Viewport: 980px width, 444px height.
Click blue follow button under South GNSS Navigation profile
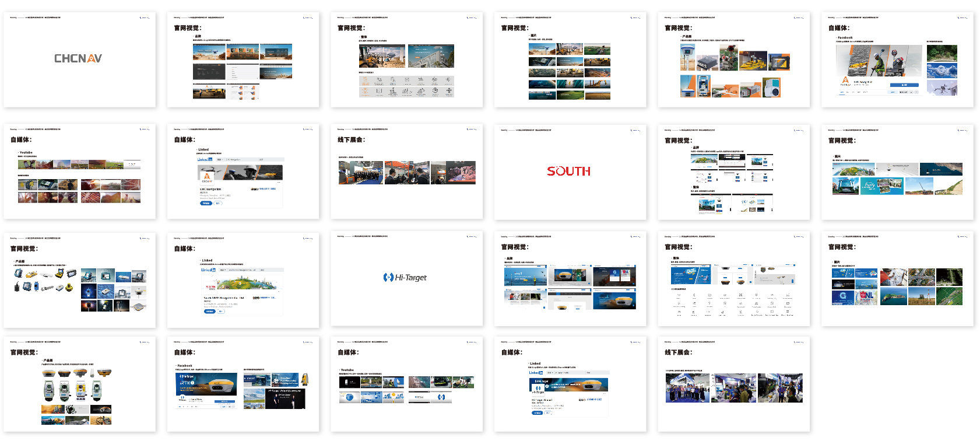coord(210,312)
